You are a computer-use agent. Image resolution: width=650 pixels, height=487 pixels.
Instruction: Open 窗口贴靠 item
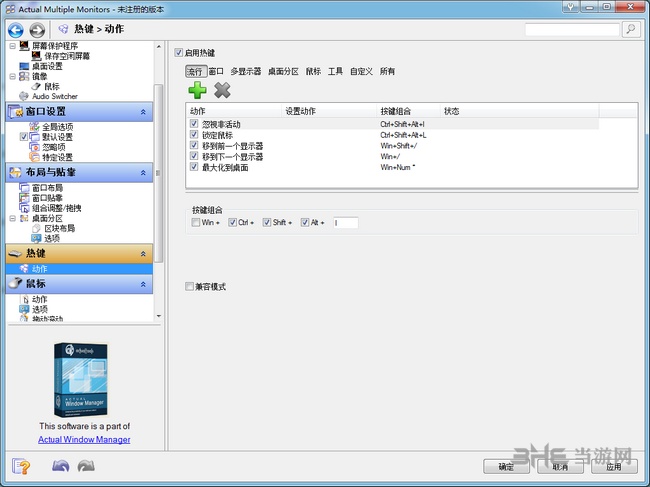(x=47, y=198)
